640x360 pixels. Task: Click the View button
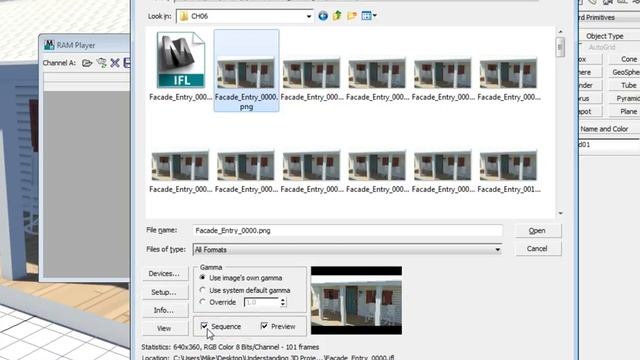click(164, 328)
